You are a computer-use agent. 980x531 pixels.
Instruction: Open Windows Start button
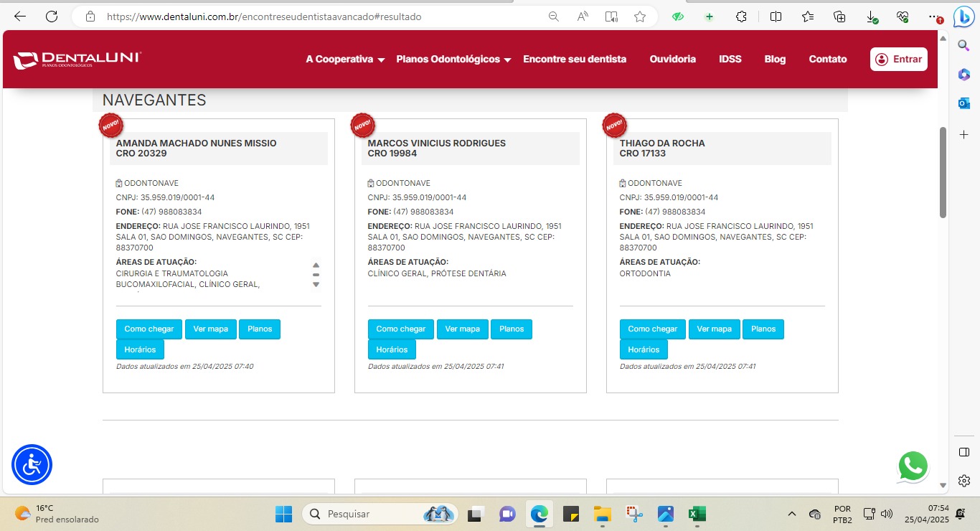click(x=283, y=514)
